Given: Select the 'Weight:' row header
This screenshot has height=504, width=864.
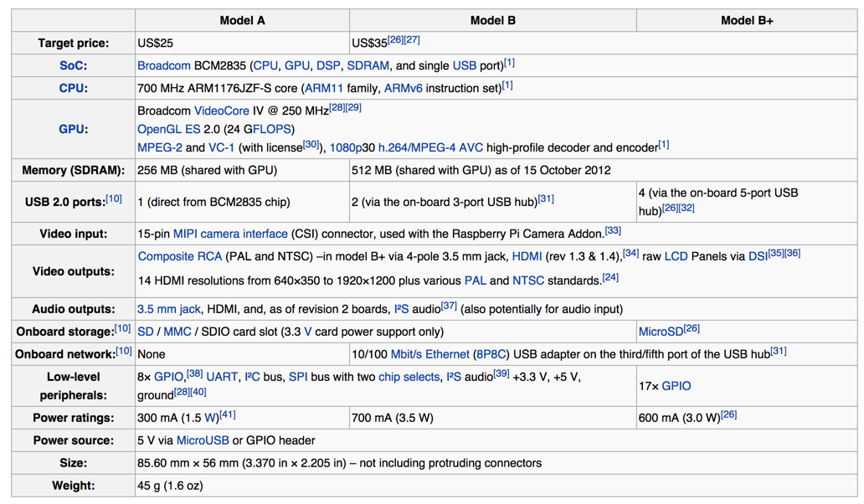Looking at the screenshot, I should click(x=74, y=486).
